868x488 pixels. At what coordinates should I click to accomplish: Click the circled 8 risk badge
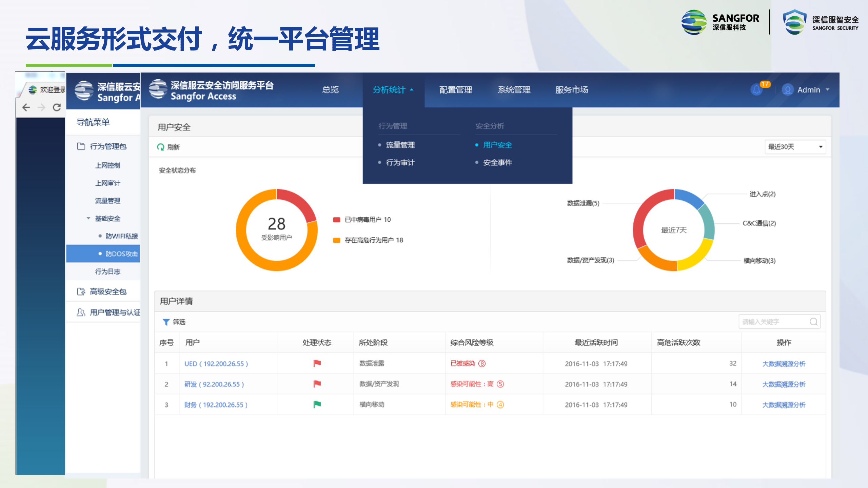click(482, 363)
